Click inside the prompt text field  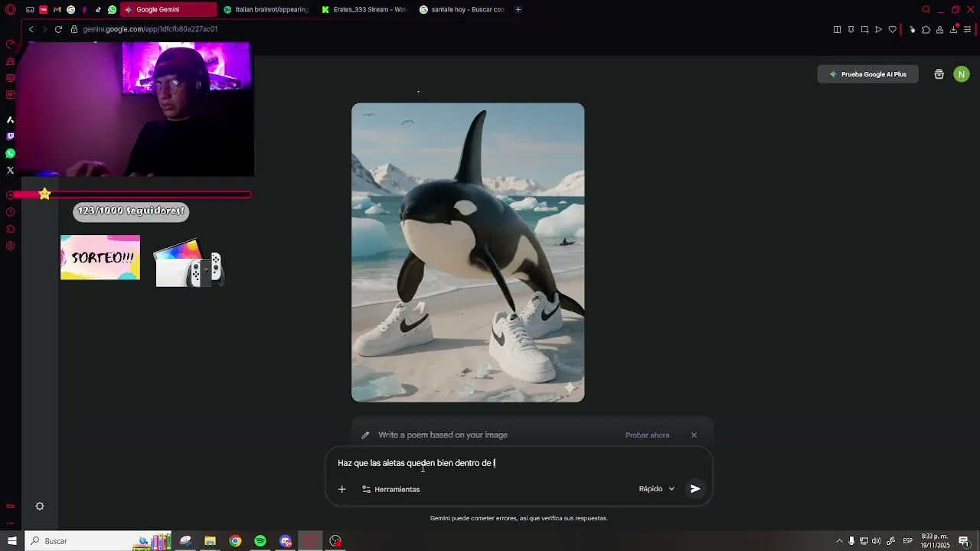pos(519,463)
